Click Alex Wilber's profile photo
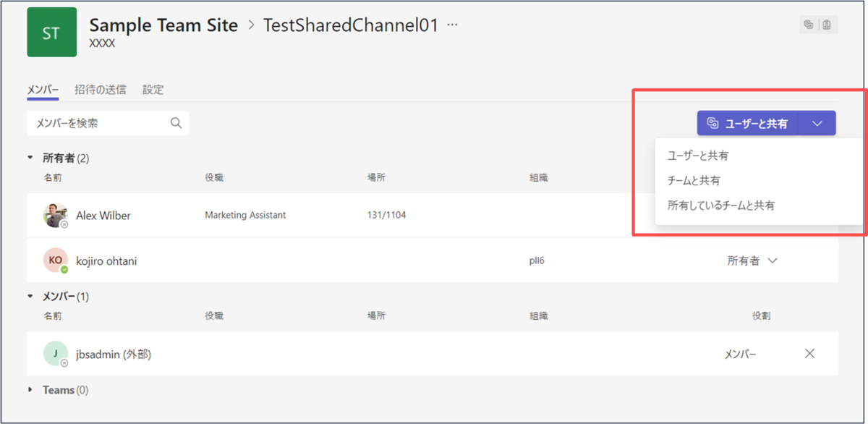868x424 pixels. pos(55,216)
